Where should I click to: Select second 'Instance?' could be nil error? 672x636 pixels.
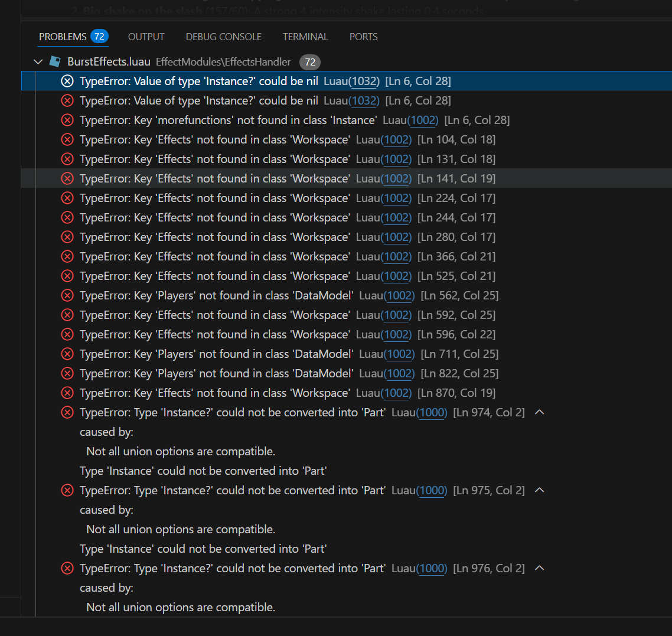(x=347, y=101)
